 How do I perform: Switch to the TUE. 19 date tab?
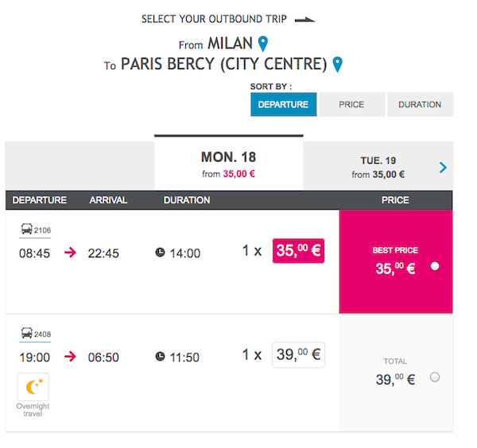pyautogui.click(x=378, y=168)
